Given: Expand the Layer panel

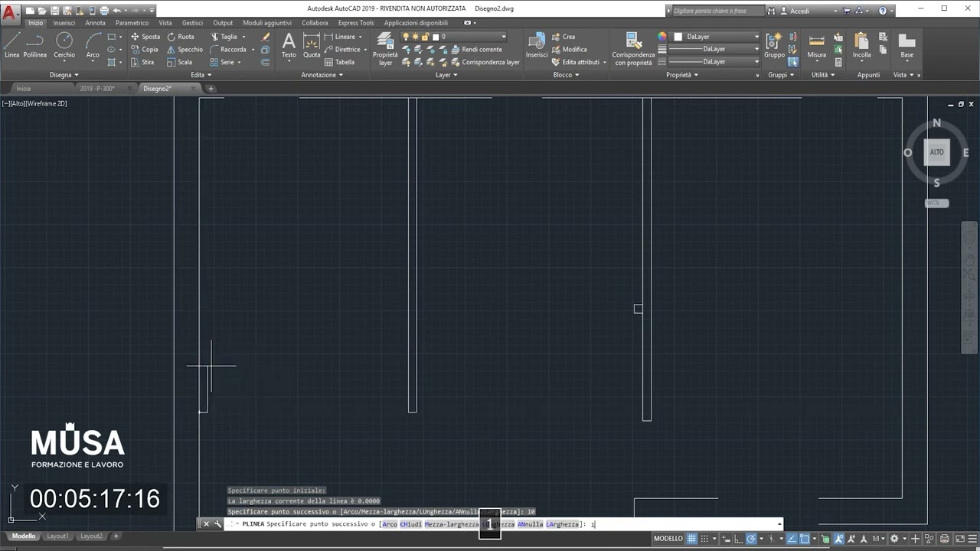Looking at the screenshot, I should click(446, 75).
